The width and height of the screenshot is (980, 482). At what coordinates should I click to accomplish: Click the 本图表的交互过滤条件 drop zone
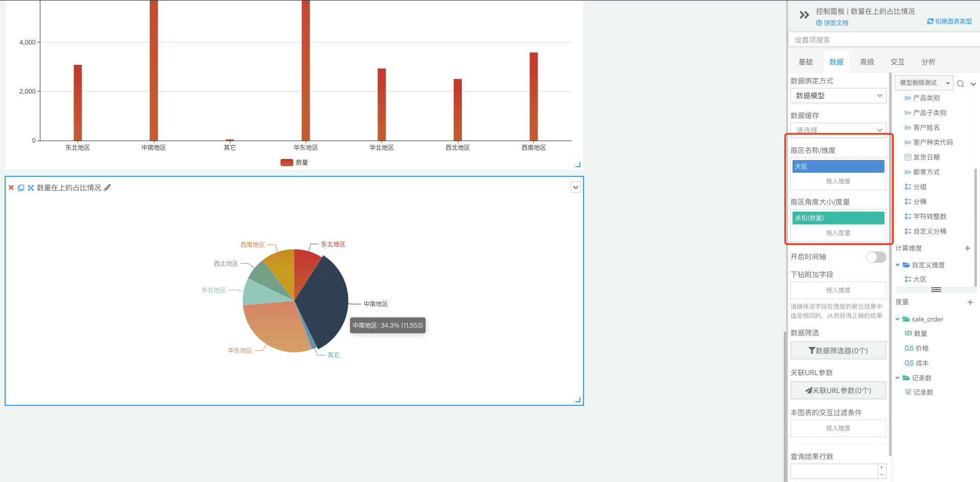(838, 428)
